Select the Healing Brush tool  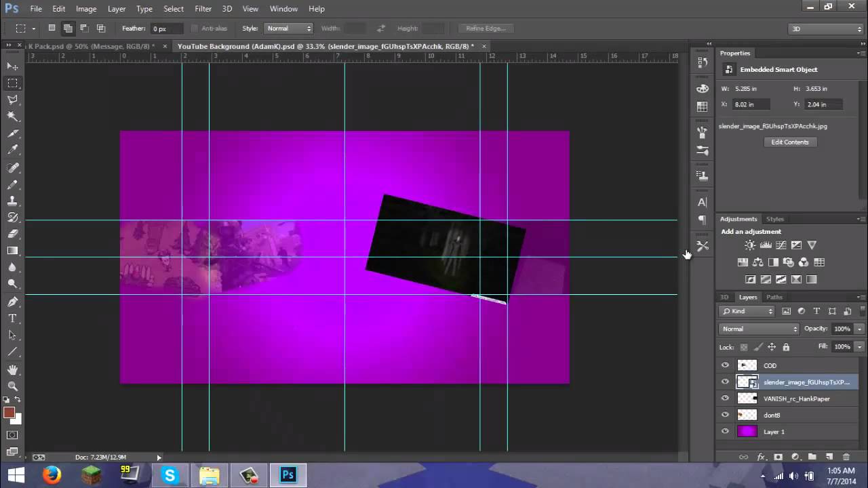pyautogui.click(x=13, y=167)
